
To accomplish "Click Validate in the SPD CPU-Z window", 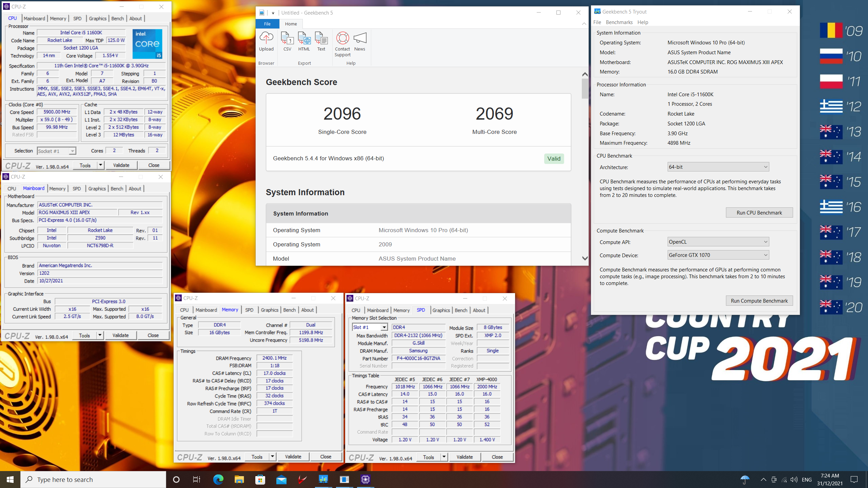I will pos(465,457).
